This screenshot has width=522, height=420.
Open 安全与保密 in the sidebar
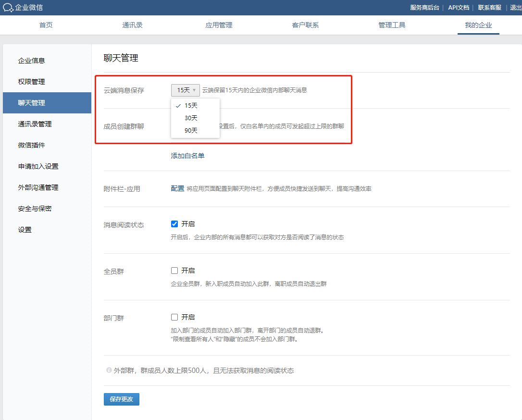coord(35,209)
